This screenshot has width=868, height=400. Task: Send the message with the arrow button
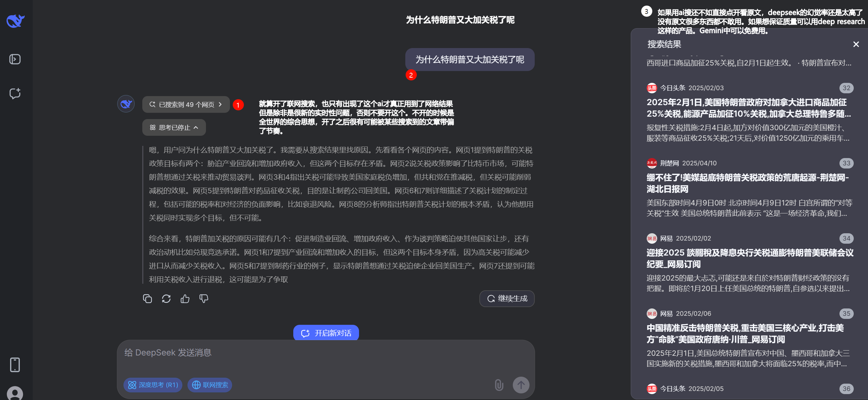pos(520,385)
